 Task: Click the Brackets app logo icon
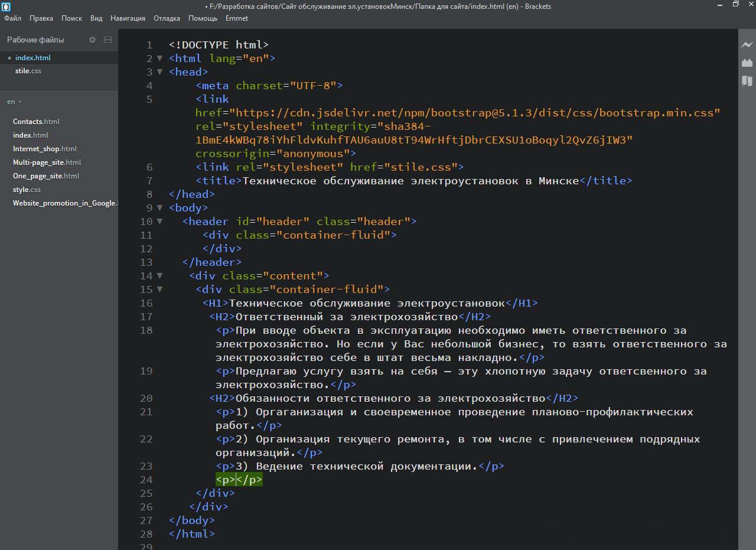tap(6, 6)
